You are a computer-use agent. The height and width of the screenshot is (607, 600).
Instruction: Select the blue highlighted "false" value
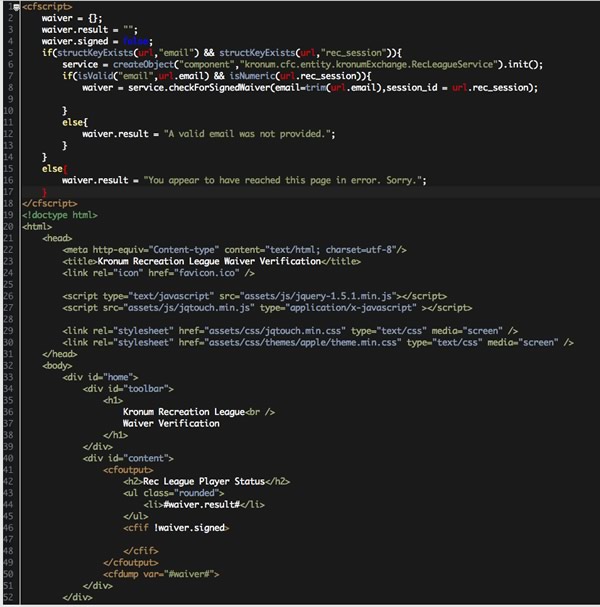[x=136, y=41]
